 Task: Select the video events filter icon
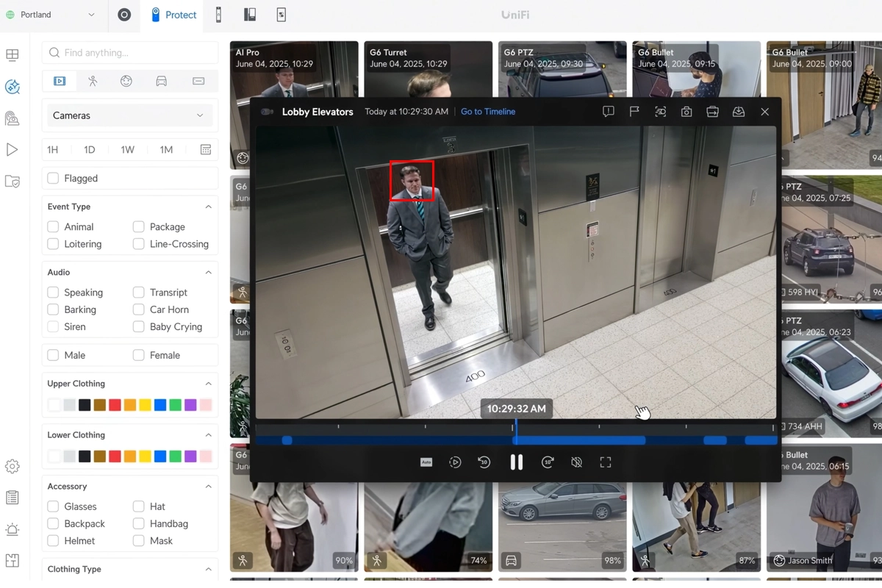[60, 82]
